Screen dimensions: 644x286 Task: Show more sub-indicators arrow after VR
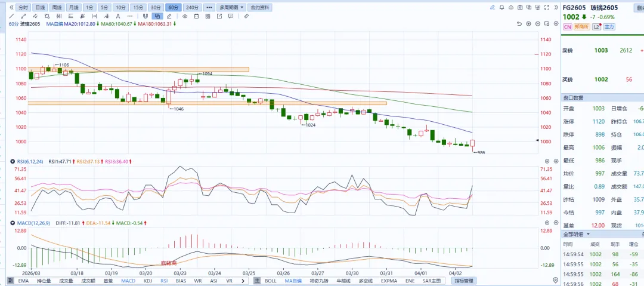(243, 281)
